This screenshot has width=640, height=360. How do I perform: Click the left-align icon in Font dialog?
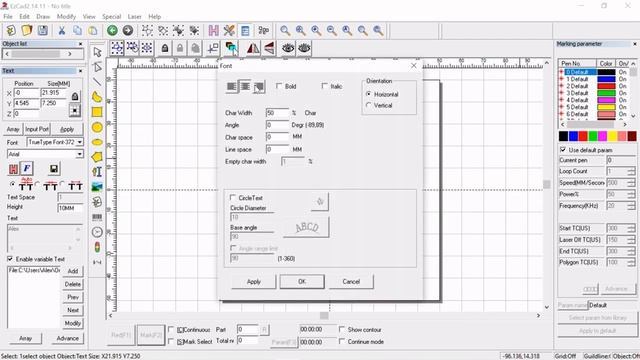tap(231, 87)
